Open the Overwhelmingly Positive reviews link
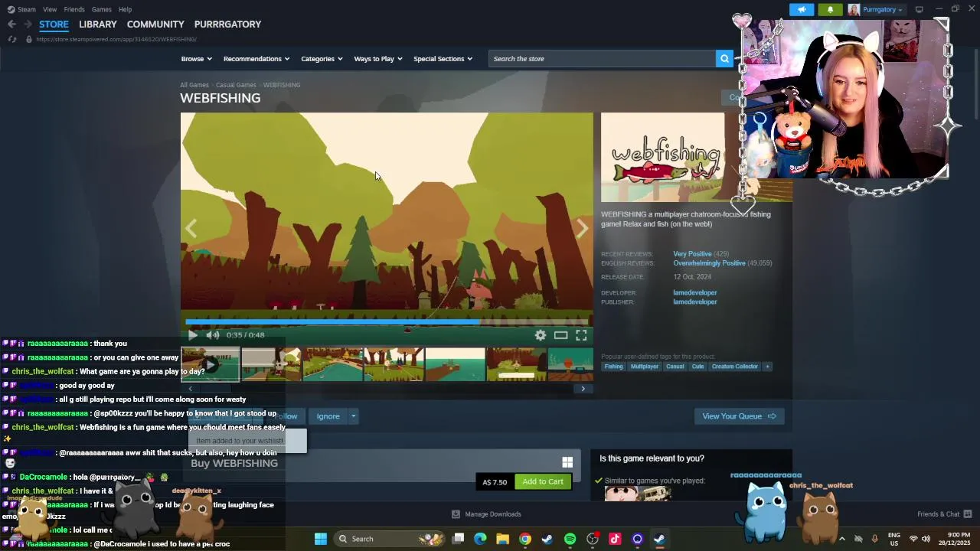The height and width of the screenshot is (551, 980). (709, 263)
